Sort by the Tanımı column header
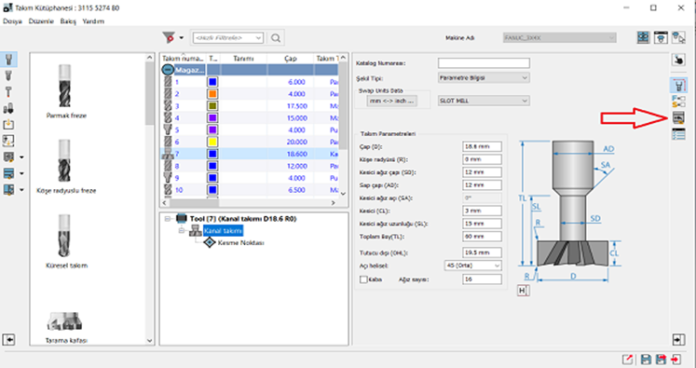Screen dimensions: 696x368 (x=243, y=59)
